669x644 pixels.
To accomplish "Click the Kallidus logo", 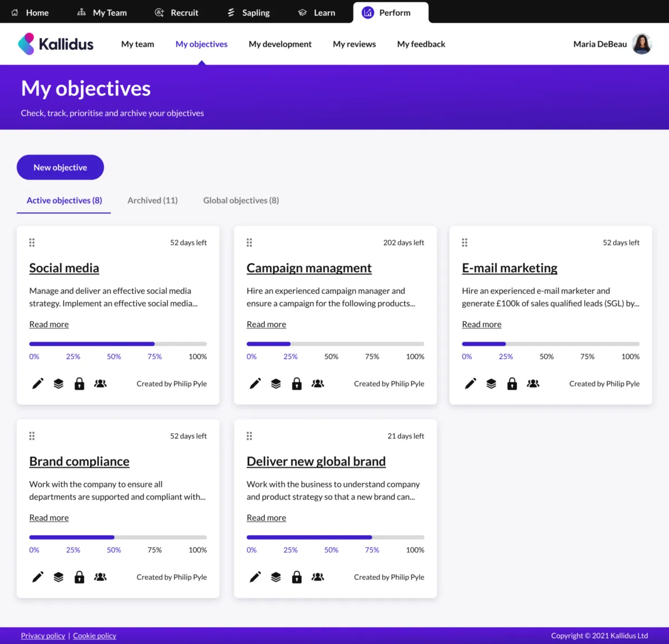I will coord(56,44).
